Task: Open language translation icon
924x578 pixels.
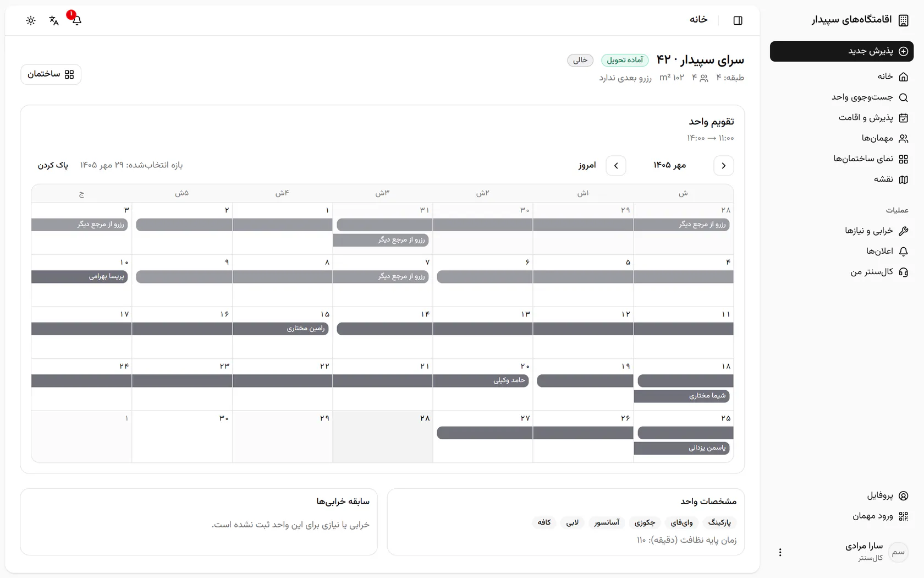Action: (x=54, y=20)
